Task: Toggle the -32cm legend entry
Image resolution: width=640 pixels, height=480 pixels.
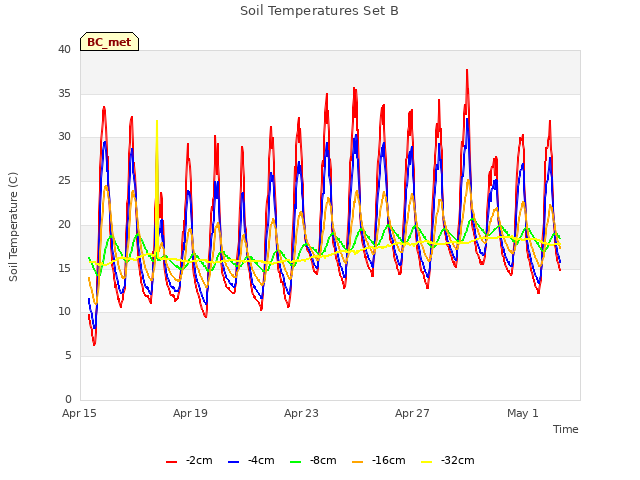Action: [x=447, y=460]
